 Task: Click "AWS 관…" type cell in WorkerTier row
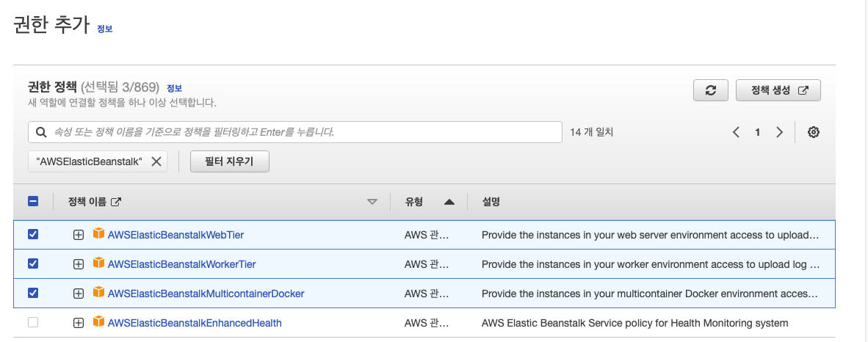(x=427, y=264)
